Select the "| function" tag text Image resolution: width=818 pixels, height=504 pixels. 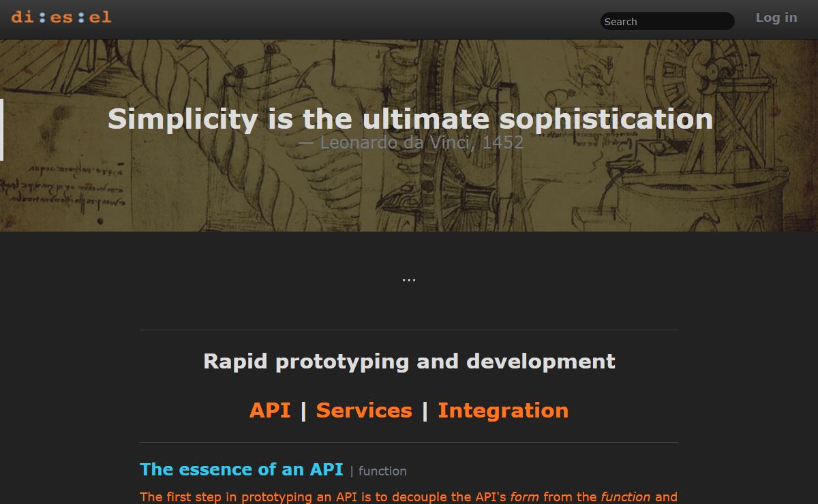pos(378,471)
